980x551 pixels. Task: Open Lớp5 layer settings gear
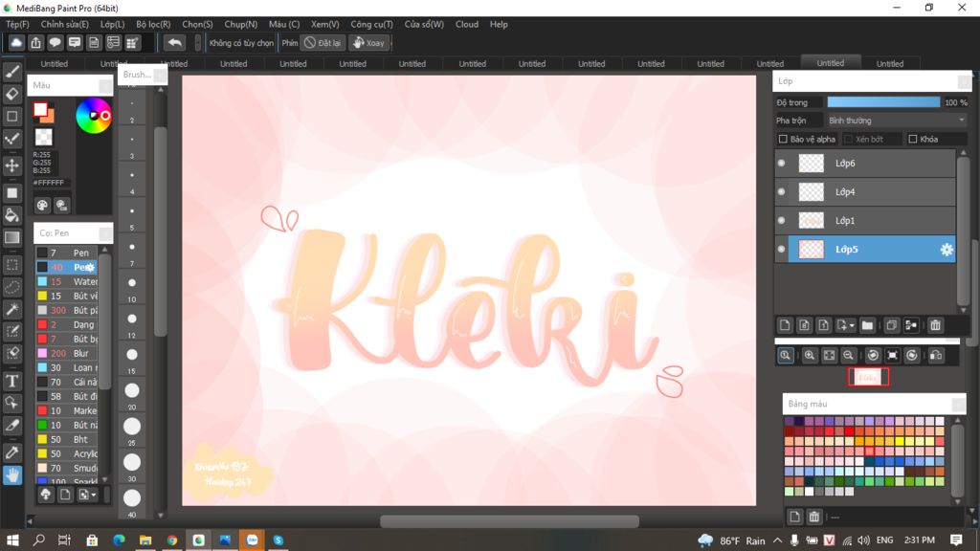click(947, 250)
